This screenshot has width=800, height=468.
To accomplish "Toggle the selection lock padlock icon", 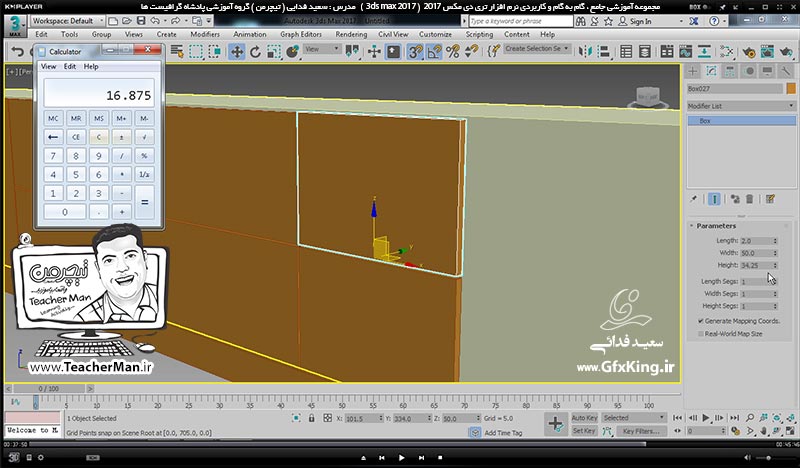I will [x=312, y=418].
